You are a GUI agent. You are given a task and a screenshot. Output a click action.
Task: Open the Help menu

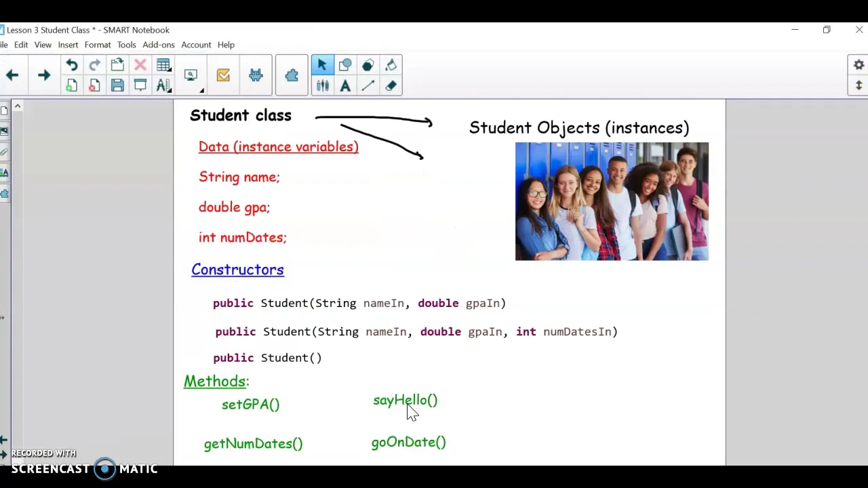point(226,45)
